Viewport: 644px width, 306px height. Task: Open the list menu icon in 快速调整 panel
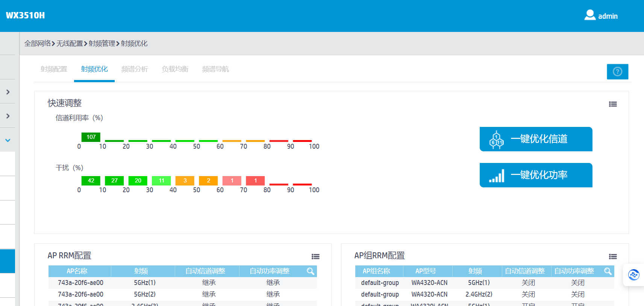[x=613, y=104]
